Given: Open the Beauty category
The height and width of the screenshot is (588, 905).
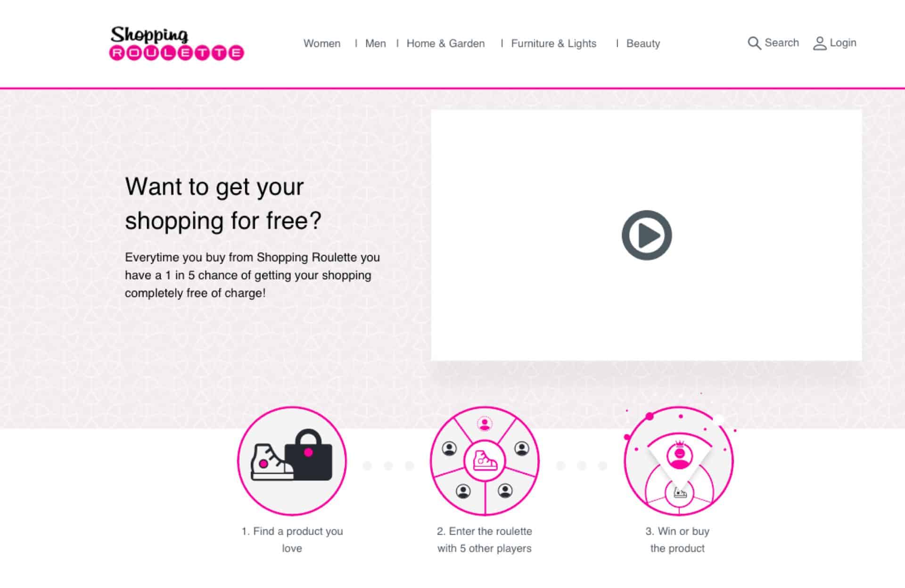Looking at the screenshot, I should click(643, 43).
